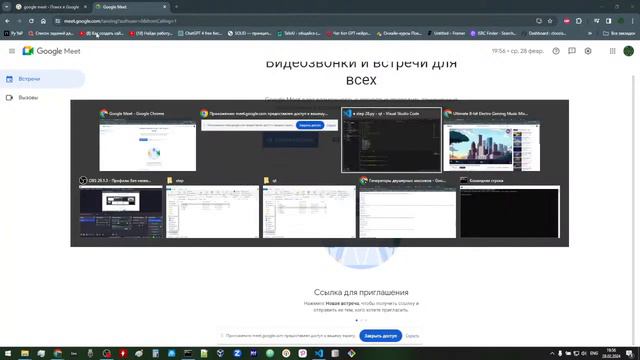Open the Google apps grid

point(612,51)
